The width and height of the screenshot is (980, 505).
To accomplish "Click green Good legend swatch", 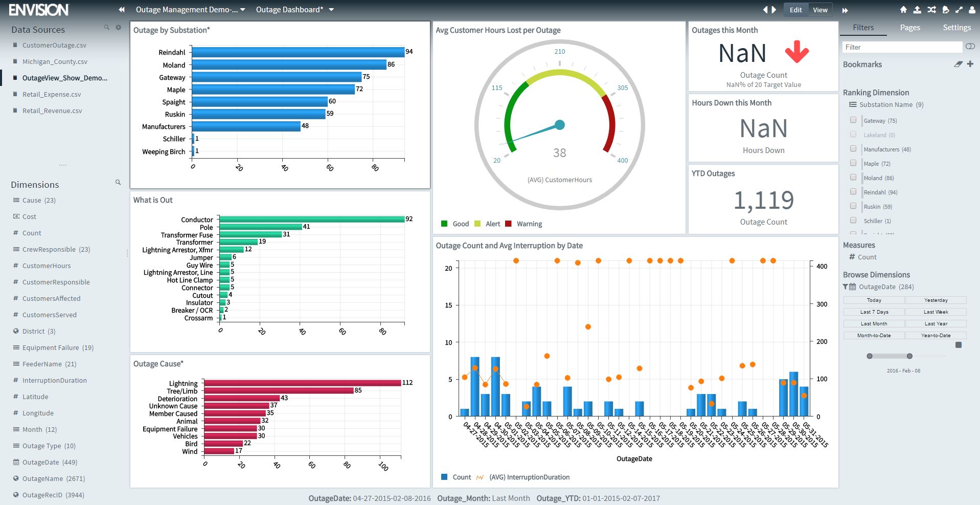I will (444, 224).
